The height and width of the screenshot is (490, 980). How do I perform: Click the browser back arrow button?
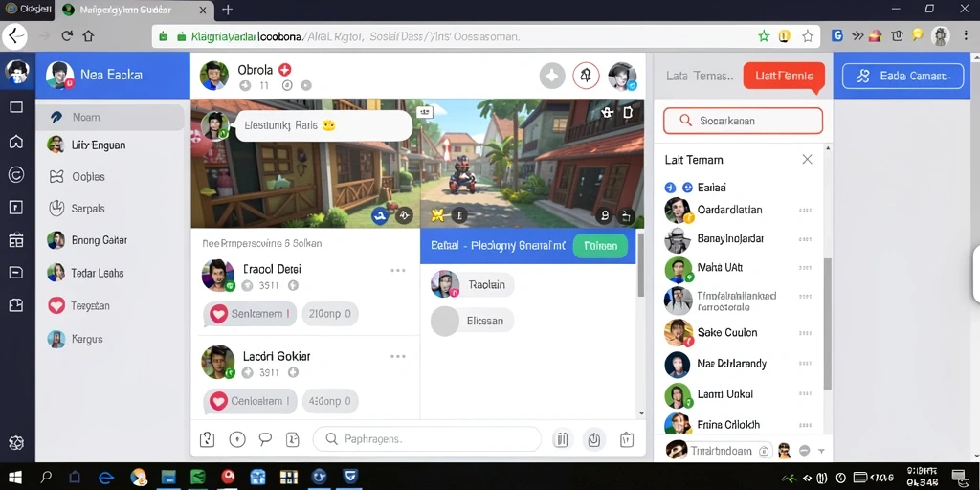click(15, 36)
